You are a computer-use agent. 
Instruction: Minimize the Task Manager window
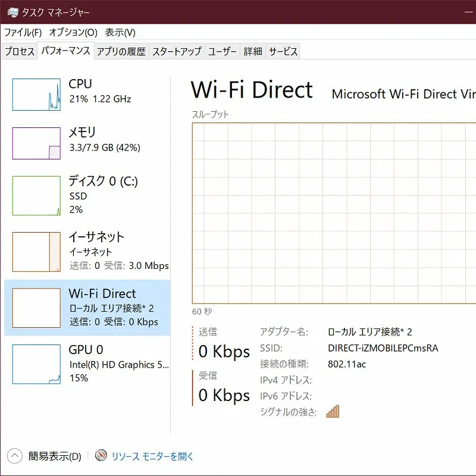pos(469,12)
